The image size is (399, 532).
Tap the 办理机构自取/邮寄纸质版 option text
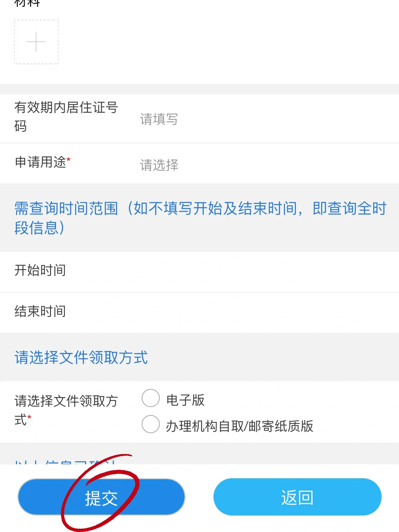[x=239, y=426]
